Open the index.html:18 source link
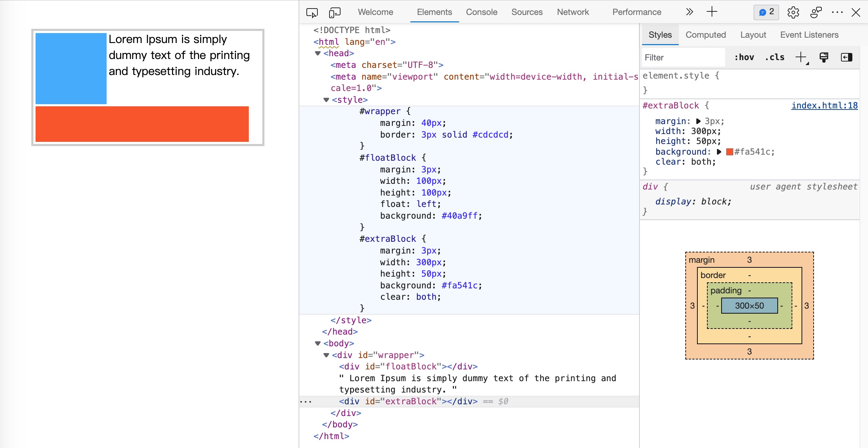 [x=824, y=106]
